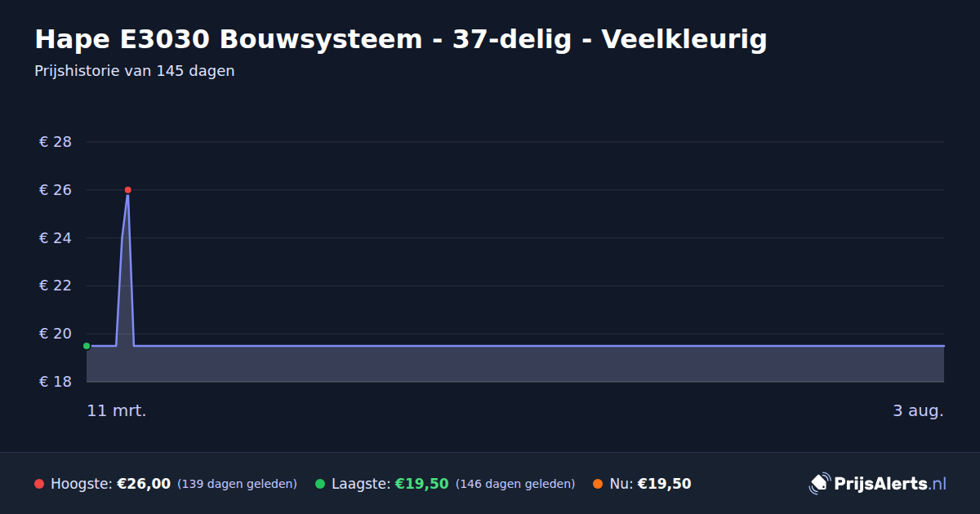This screenshot has width=980, height=514.
Task: Click the € 26 axis label
Action: (x=56, y=190)
